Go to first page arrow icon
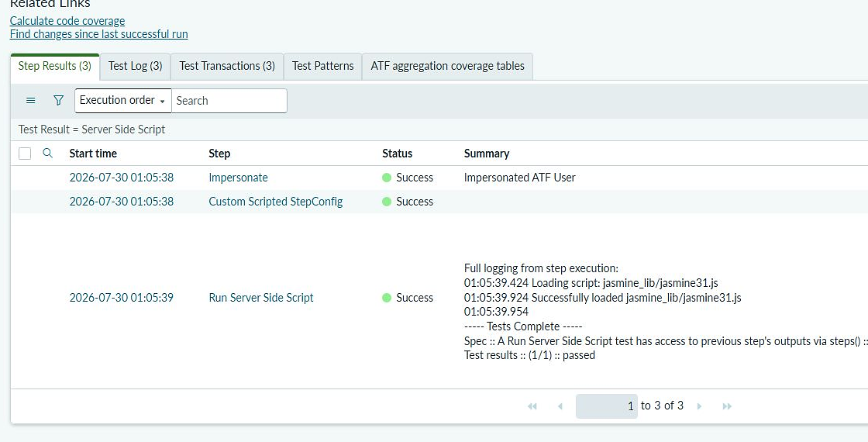 pyautogui.click(x=532, y=406)
